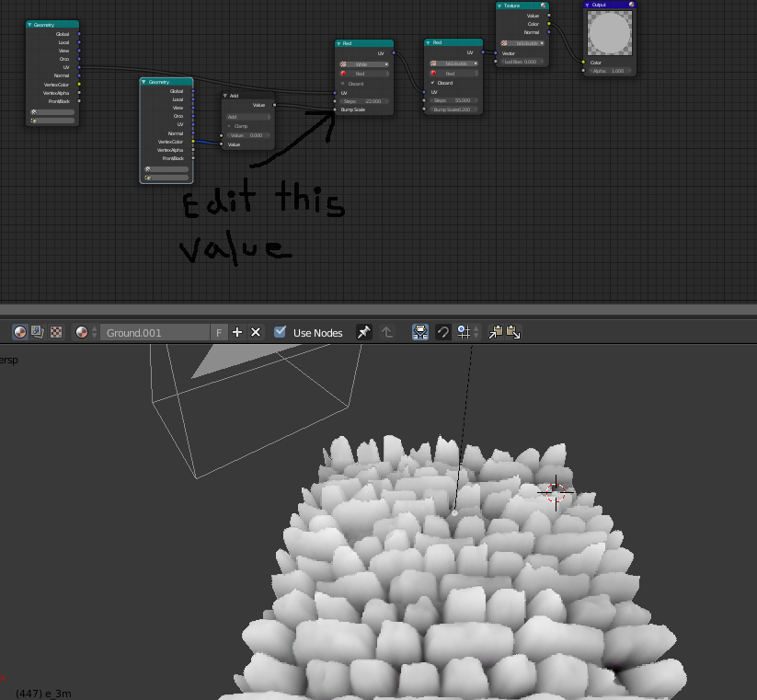The width and height of the screenshot is (757, 700).
Task: Click UV layer field in Geometry node with wired UV
Action: 52,112
